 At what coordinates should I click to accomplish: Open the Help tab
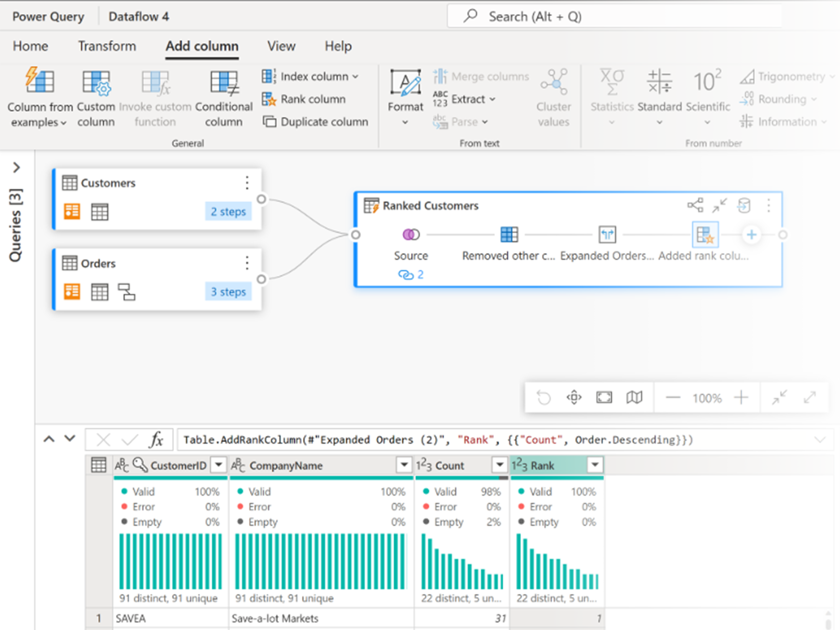338,46
